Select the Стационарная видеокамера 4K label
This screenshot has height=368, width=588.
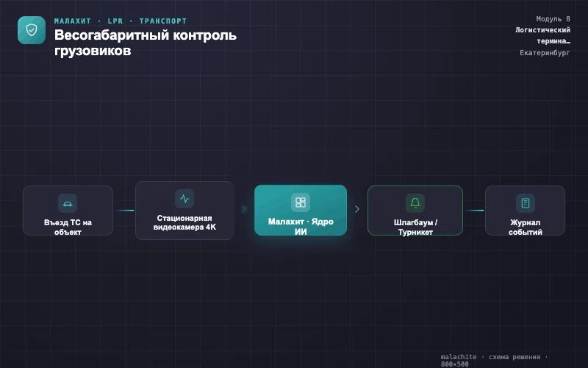pyautogui.click(x=184, y=222)
